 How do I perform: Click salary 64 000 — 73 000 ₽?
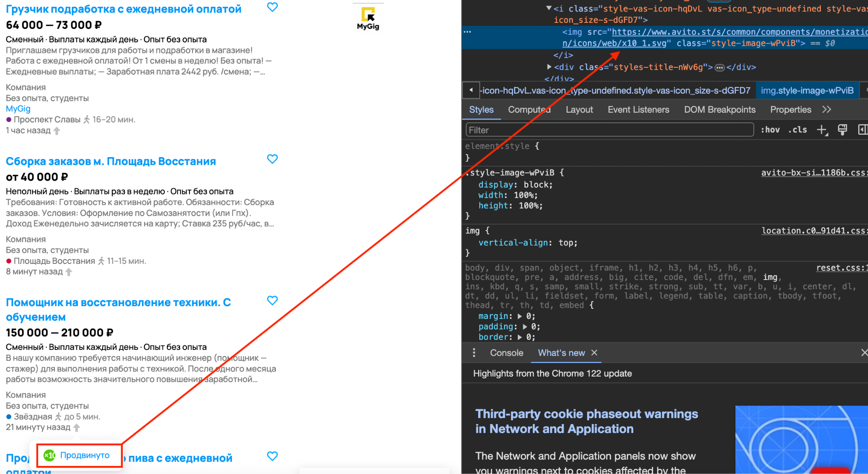tap(54, 25)
